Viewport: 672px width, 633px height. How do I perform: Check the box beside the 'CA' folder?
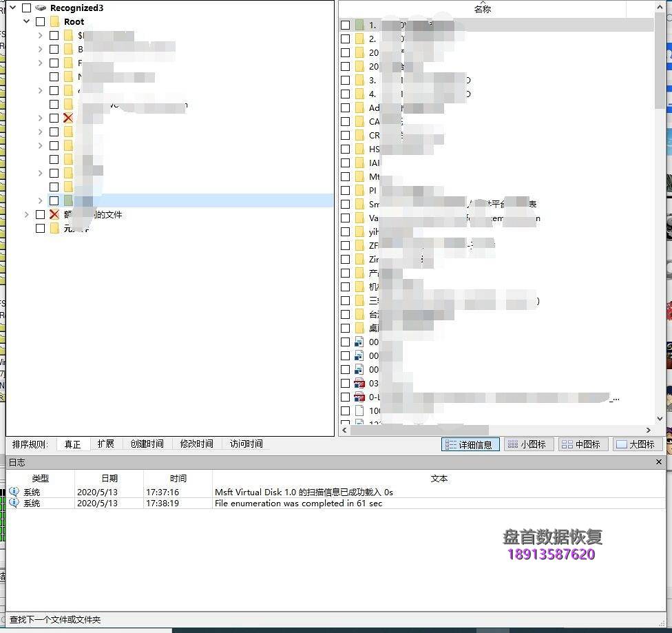click(x=346, y=121)
